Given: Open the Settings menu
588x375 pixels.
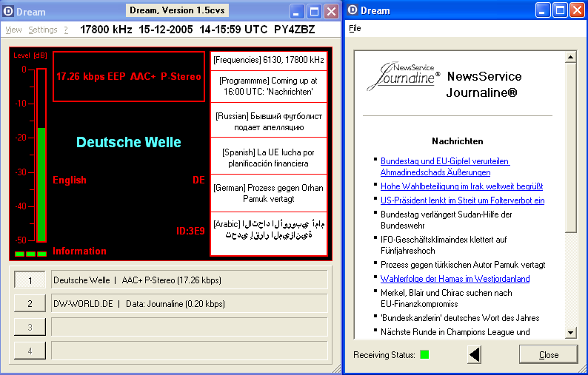Looking at the screenshot, I should click(43, 30).
